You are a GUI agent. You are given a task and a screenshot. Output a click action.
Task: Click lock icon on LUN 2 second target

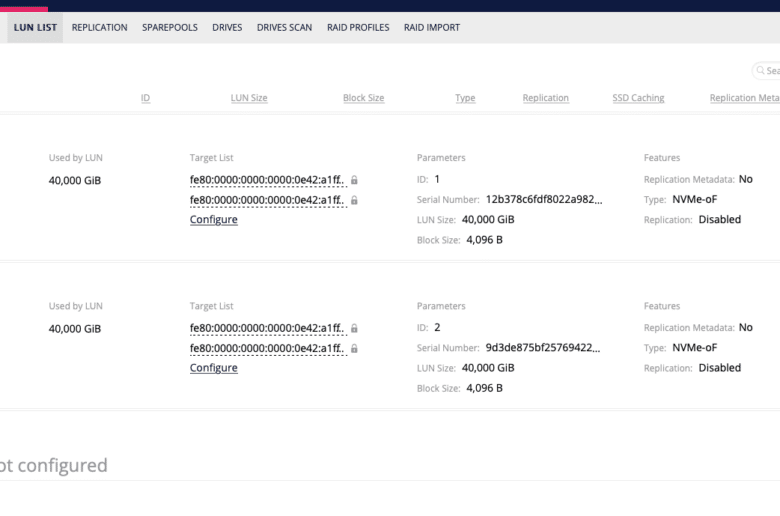tap(354, 348)
